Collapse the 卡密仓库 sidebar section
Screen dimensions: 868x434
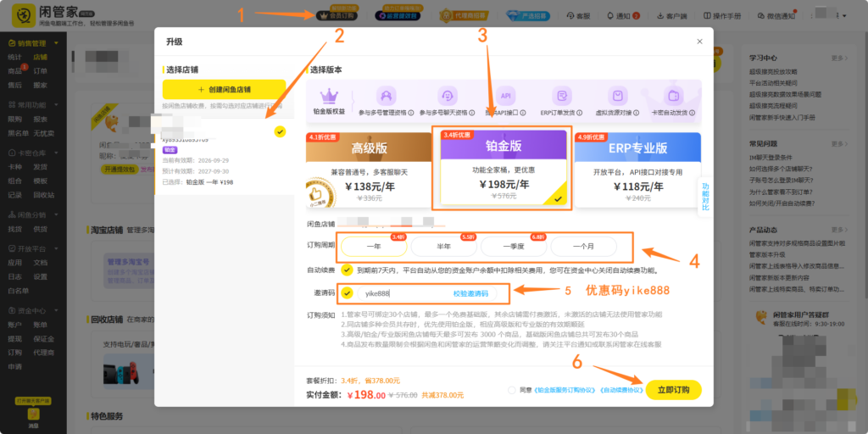(56, 153)
